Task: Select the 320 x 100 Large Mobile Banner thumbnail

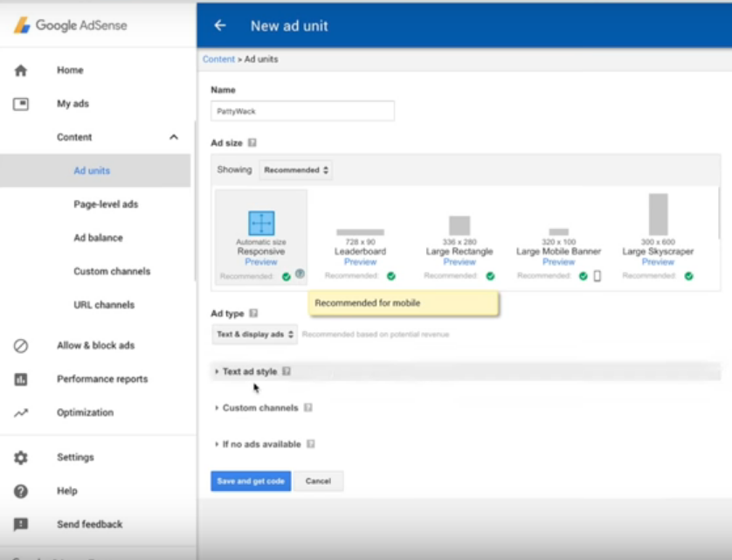Action: 559,232
